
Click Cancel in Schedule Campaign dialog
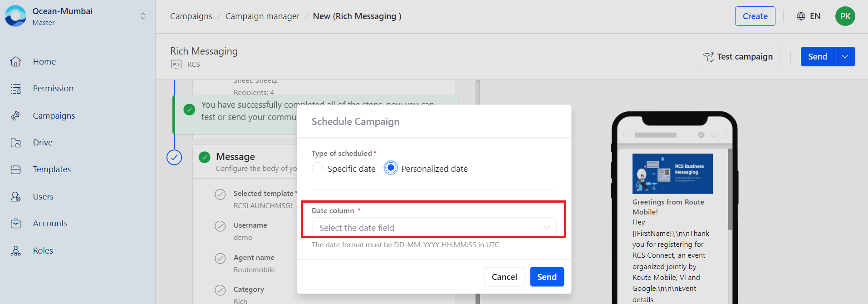(x=504, y=277)
